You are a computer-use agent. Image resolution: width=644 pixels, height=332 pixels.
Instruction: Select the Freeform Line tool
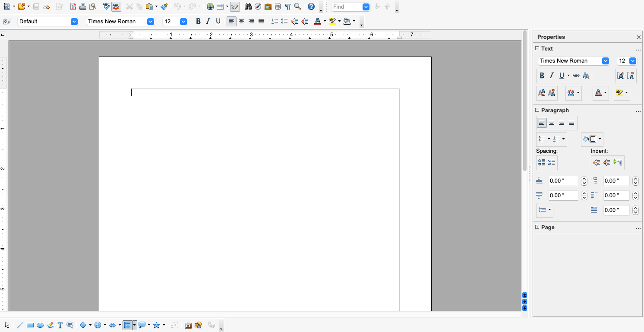click(x=50, y=325)
